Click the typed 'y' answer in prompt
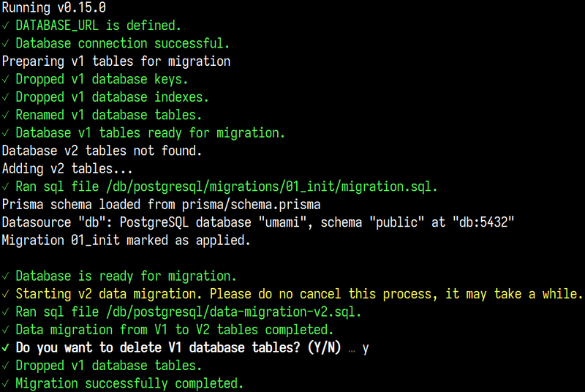 [365, 348]
